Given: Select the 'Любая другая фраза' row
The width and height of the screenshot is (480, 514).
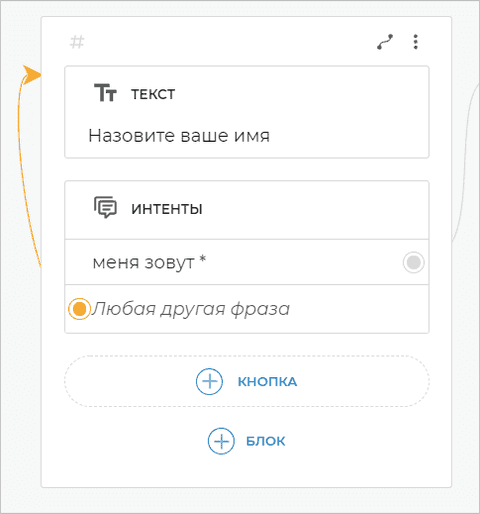Looking at the screenshot, I should pyautogui.click(x=247, y=309).
